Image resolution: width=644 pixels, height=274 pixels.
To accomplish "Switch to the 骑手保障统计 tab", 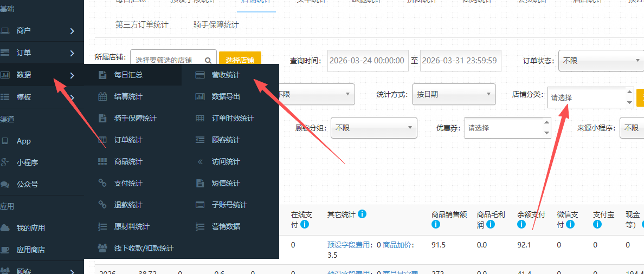I will (216, 24).
